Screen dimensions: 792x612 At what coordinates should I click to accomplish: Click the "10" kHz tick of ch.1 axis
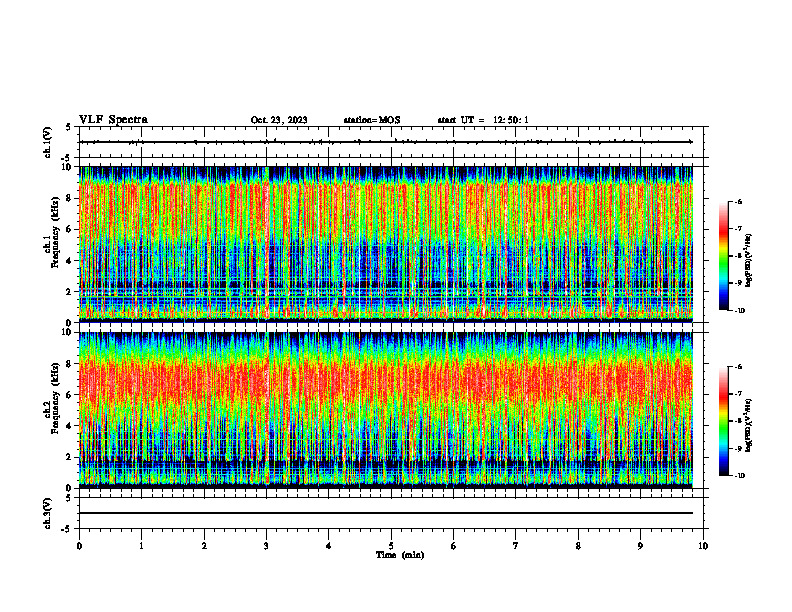click(x=69, y=167)
